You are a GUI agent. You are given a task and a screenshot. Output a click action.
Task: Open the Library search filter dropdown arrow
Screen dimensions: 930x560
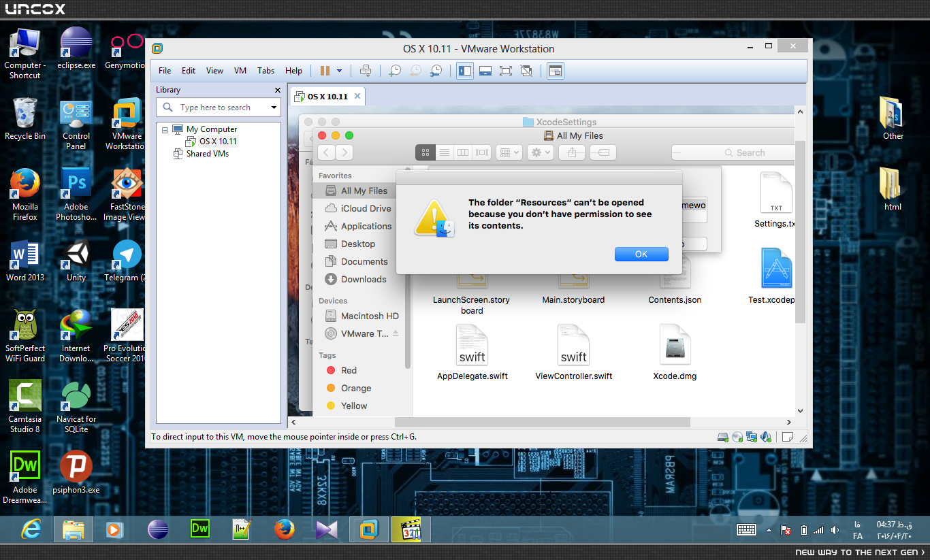274,108
